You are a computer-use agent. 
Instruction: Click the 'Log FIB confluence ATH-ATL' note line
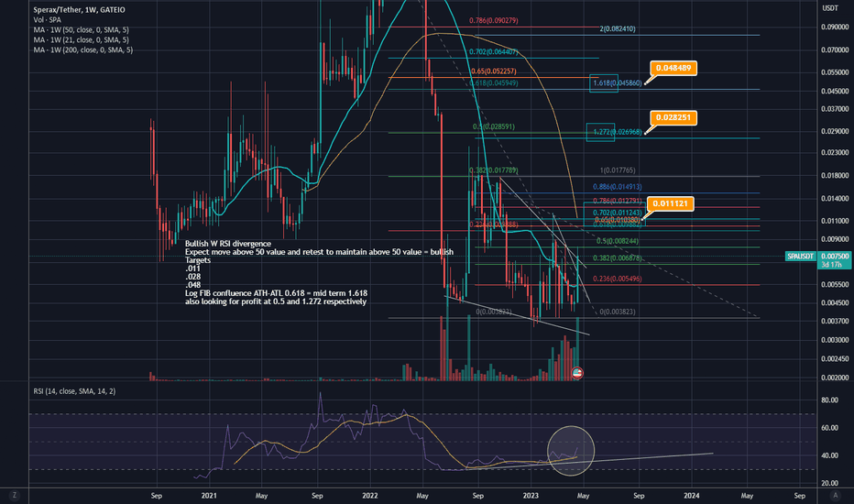(276, 293)
